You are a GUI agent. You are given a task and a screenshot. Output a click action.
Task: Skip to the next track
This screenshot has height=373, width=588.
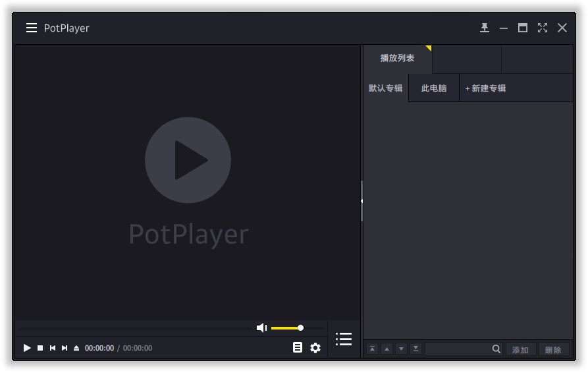coord(65,348)
